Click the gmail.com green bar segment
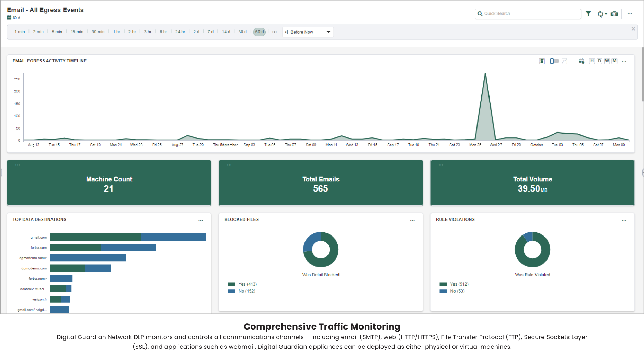 pos(96,237)
